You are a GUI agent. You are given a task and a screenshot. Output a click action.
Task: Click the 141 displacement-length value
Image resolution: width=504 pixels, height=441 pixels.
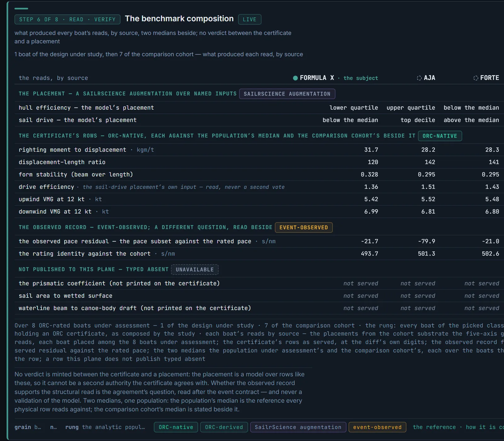tap(494, 162)
